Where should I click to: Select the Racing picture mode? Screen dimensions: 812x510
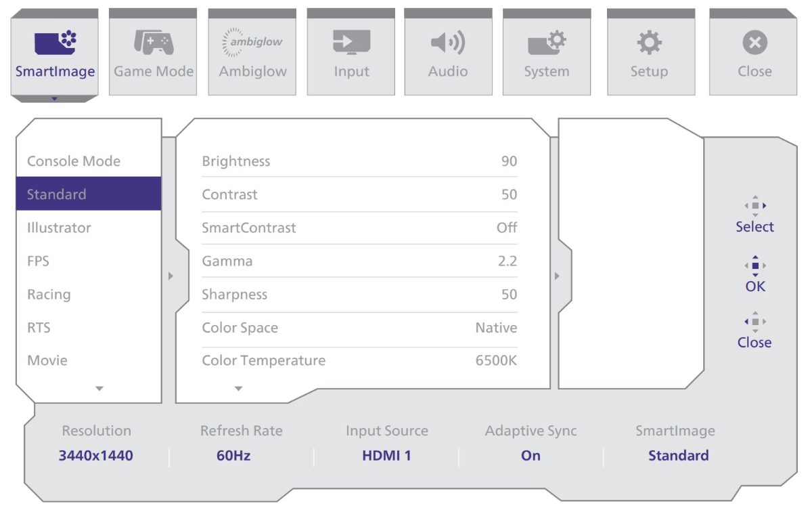89,294
